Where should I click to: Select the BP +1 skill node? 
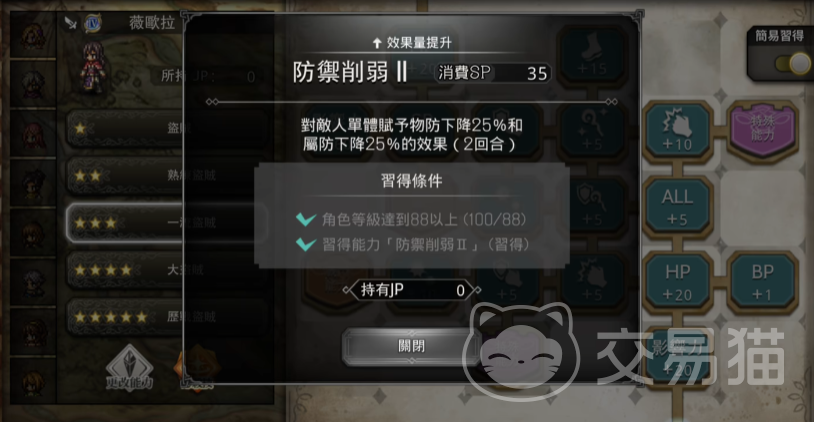pos(762,282)
